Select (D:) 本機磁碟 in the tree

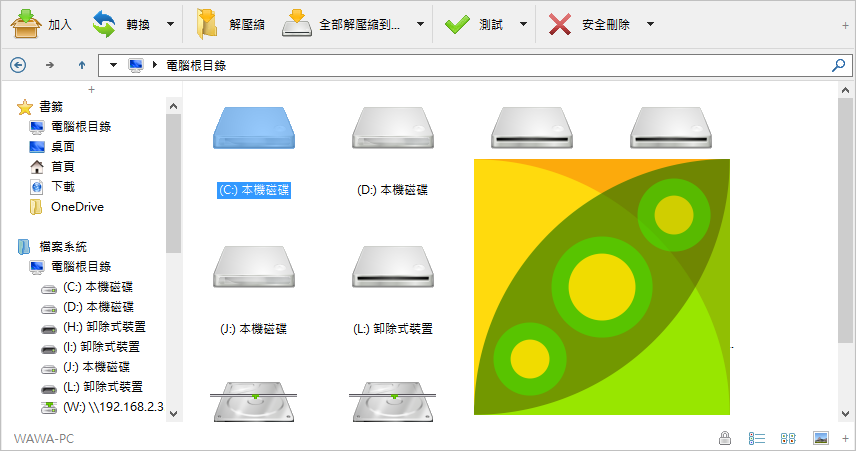click(98, 307)
